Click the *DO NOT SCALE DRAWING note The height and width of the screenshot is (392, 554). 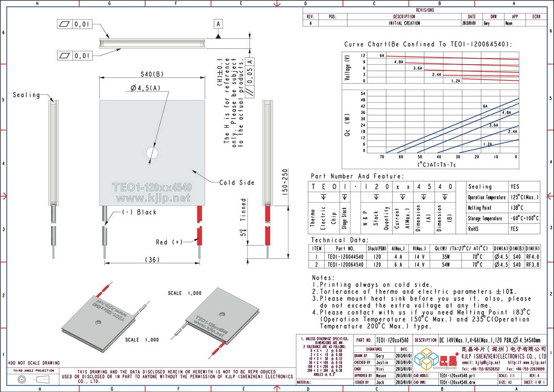[x=34, y=363]
